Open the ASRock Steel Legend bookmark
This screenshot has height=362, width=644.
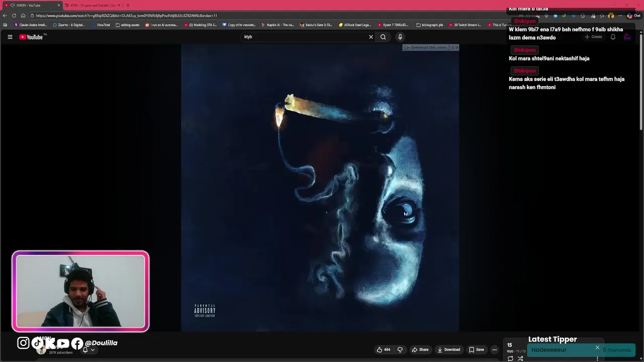[355, 25]
